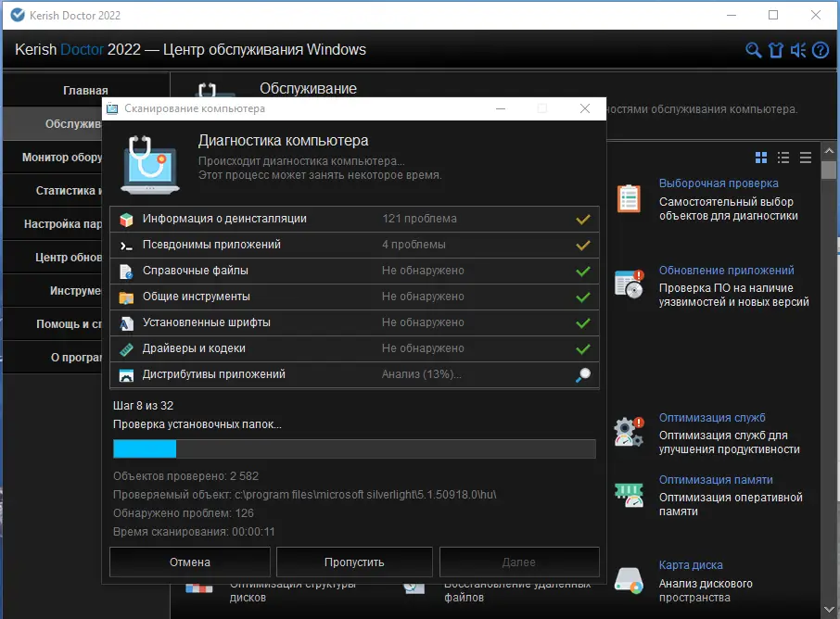Click the Пропустить button
Image resolution: width=840 pixels, height=619 pixels.
tap(354, 562)
